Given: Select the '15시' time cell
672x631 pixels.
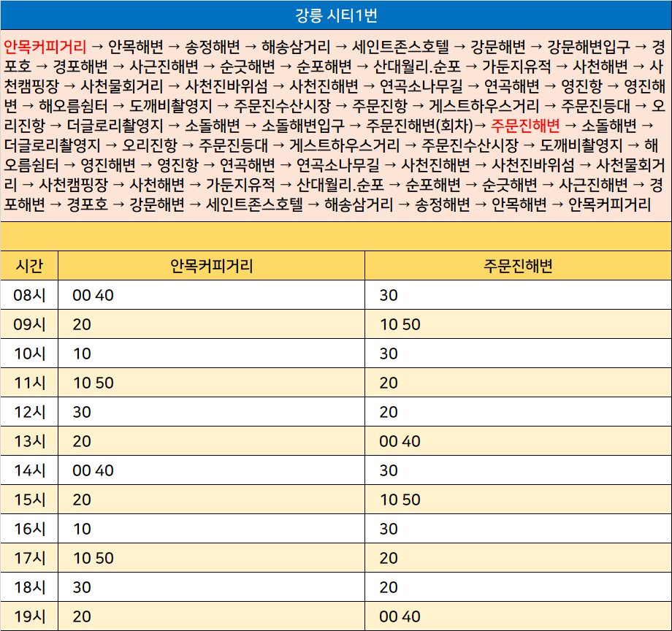Looking at the screenshot, I should [x=29, y=500].
